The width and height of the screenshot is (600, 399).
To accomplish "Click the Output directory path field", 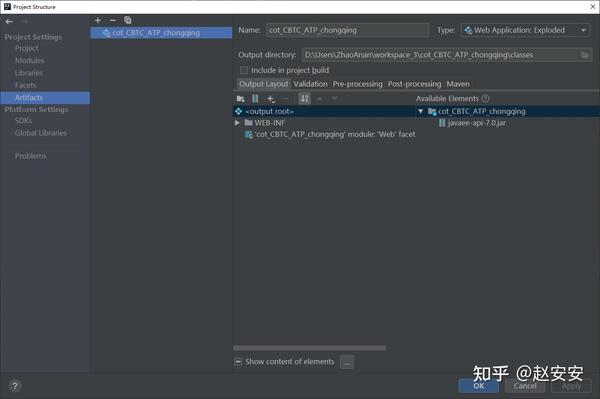I will click(440, 55).
